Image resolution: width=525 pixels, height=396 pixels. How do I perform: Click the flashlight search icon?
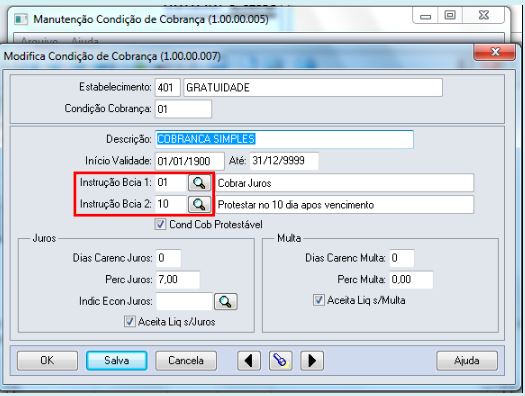pos(280,361)
